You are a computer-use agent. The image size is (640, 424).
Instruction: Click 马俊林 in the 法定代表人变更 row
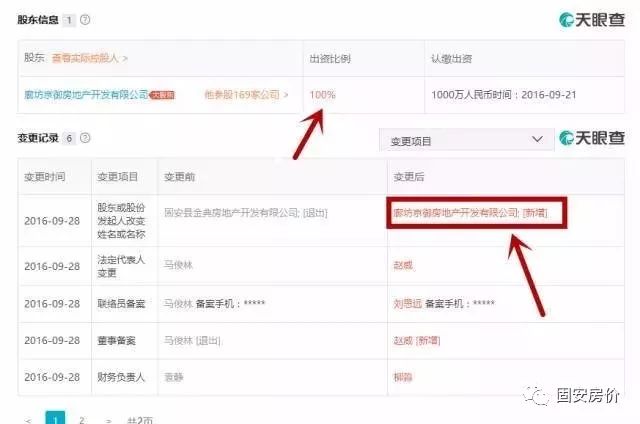(178, 265)
